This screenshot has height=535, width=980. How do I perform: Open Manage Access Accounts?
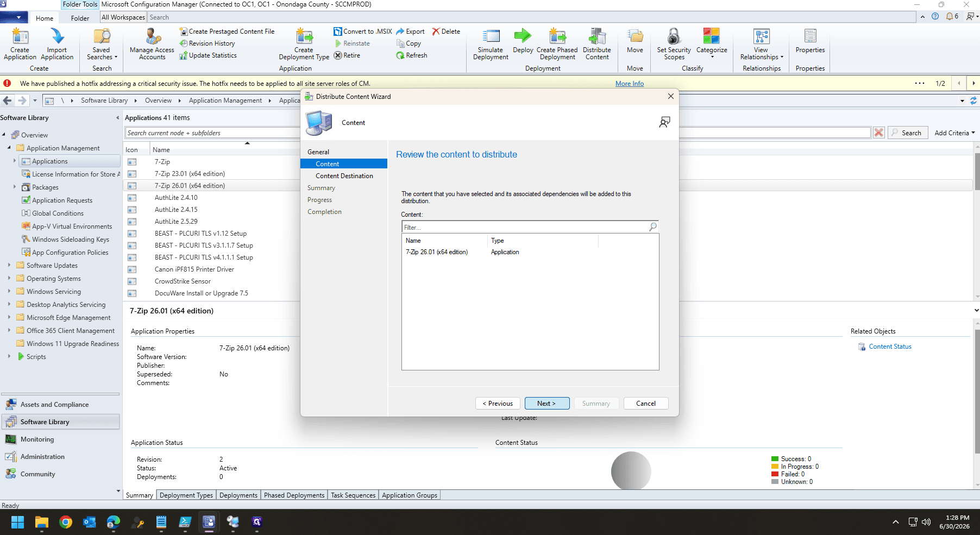pos(152,43)
